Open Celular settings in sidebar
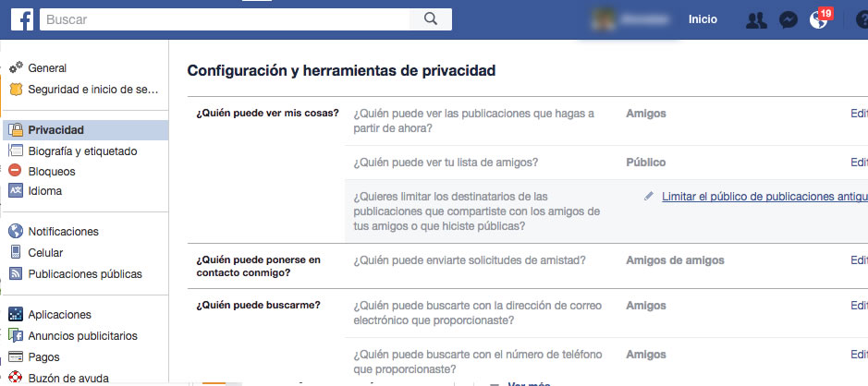Viewport: 868px width, 386px height. click(x=45, y=252)
